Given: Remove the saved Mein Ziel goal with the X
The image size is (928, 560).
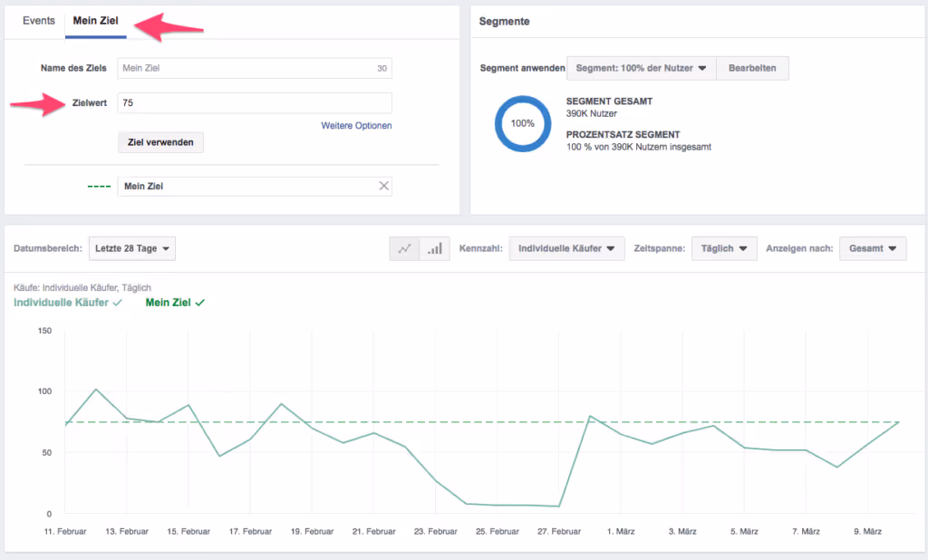Looking at the screenshot, I should [383, 186].
